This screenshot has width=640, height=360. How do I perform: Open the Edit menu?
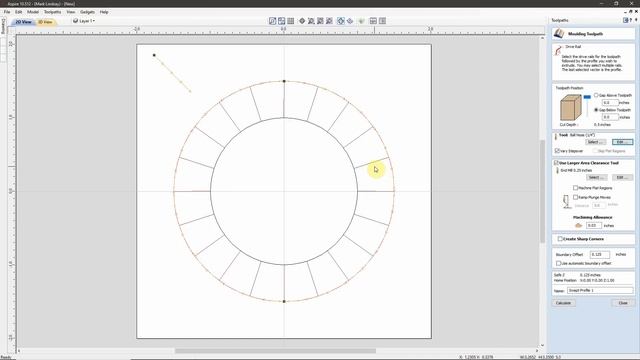tap(19, 12)
